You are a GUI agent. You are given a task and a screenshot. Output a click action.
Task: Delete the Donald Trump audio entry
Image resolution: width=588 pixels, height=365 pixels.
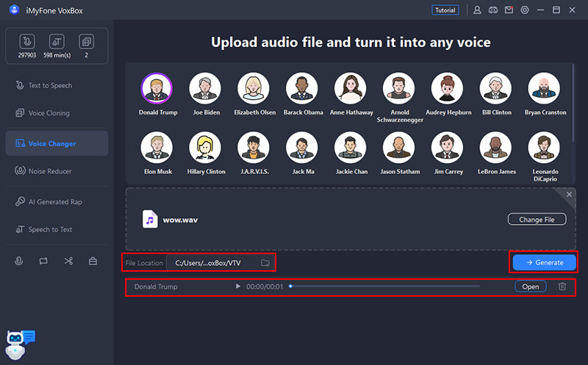[x=562, y=286]
